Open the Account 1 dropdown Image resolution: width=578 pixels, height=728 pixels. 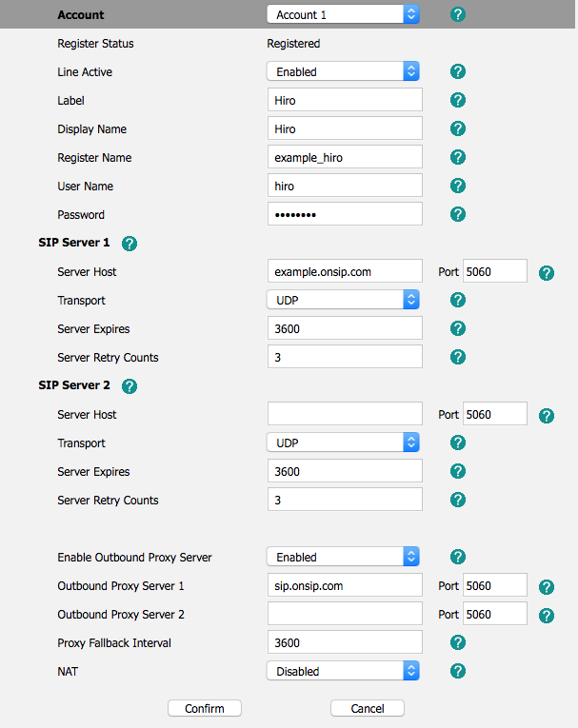tap(343, 14)
